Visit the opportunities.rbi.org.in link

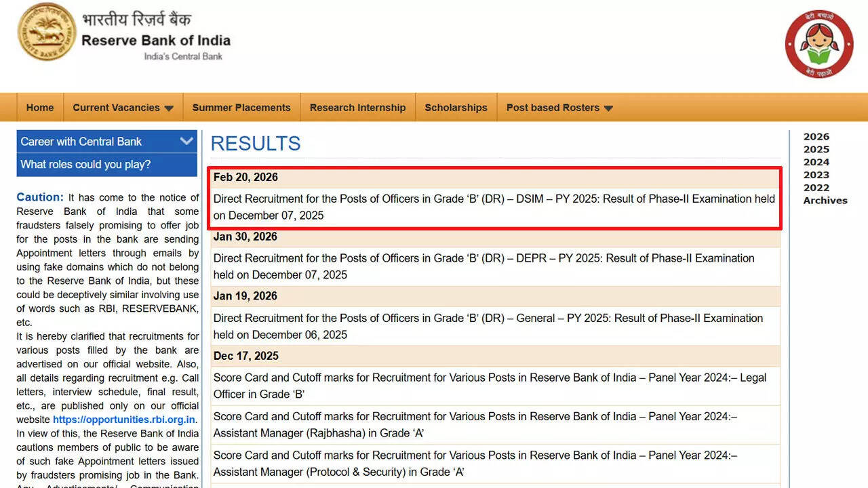[124, 420]
